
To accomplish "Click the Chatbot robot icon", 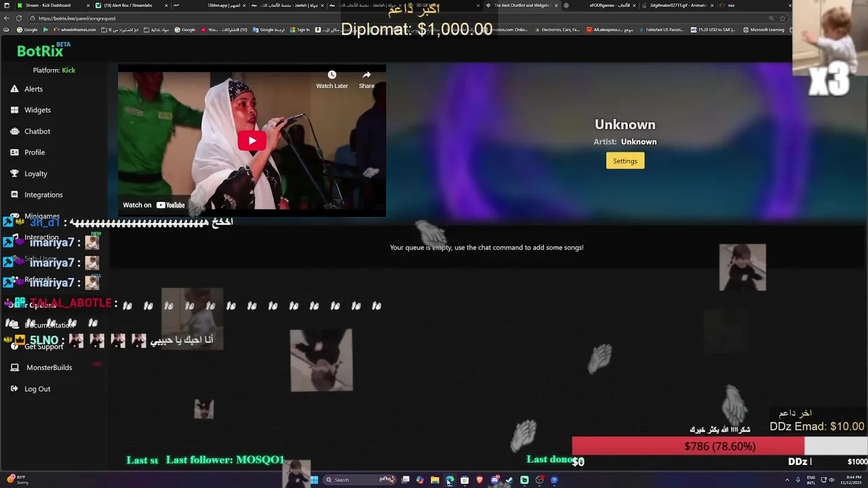I will (x=14, y=131).
